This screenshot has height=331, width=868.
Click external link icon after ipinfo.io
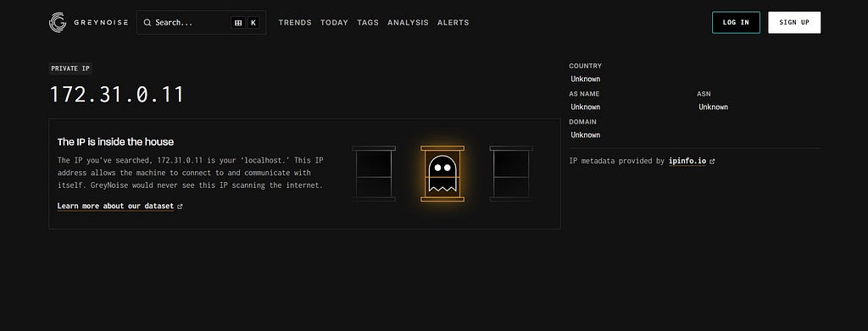[x=712, y=162]
